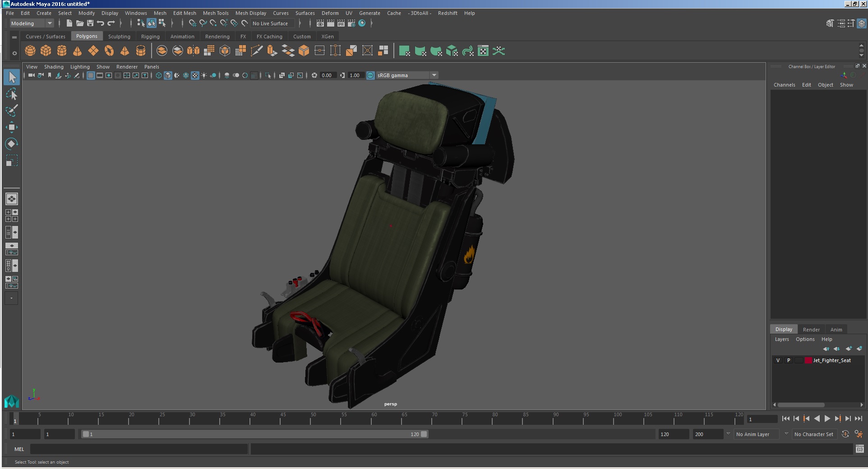868x469 pixels.
Task: Toggle wireframe shading in viewport toolbar
Action: [159, 75]
